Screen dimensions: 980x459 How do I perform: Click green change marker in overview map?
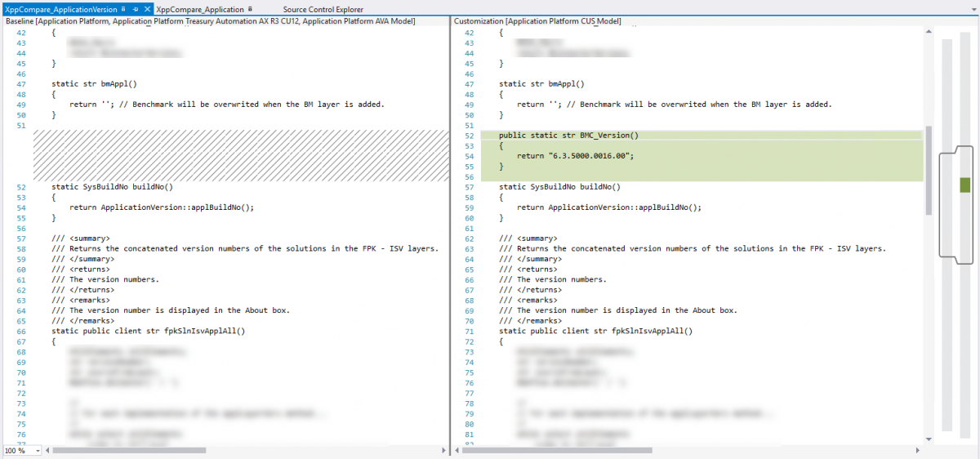[965, 185]
